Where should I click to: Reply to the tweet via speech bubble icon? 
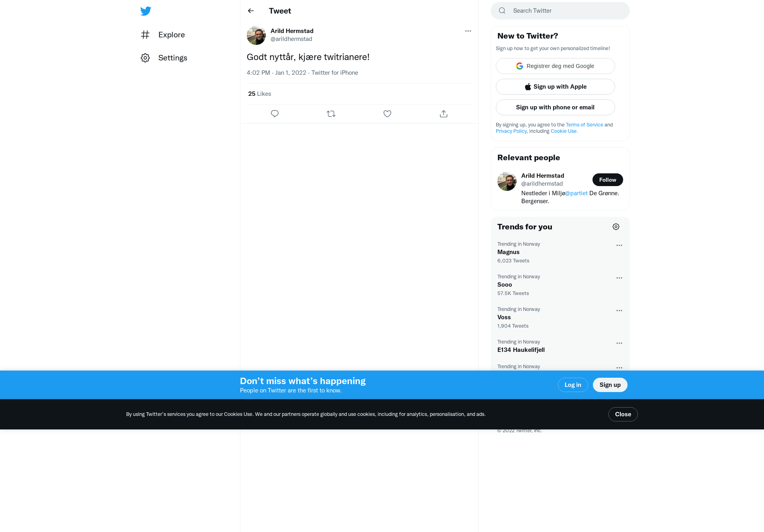tap(275, 114)
